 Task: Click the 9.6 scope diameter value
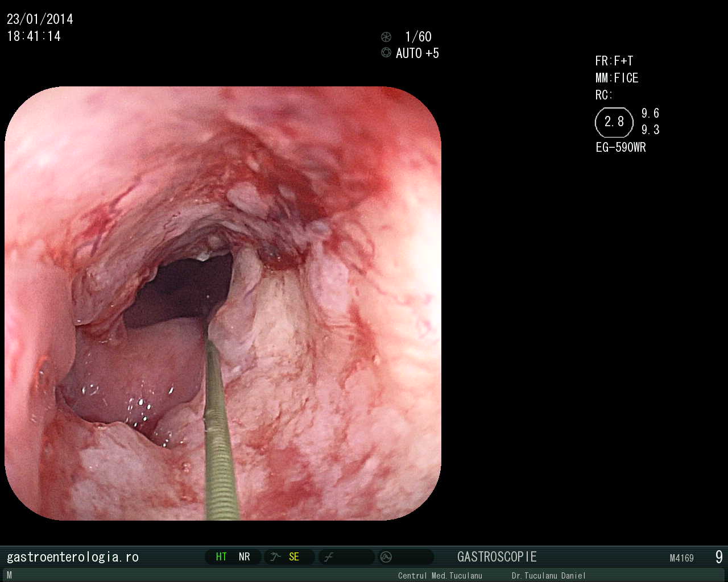[x=651, y=113]
